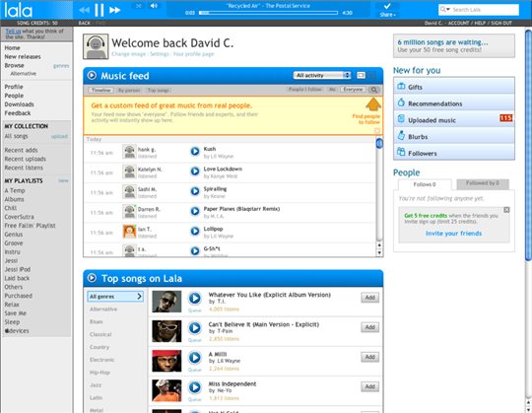Filter feed to Everyone

(353, 90)
